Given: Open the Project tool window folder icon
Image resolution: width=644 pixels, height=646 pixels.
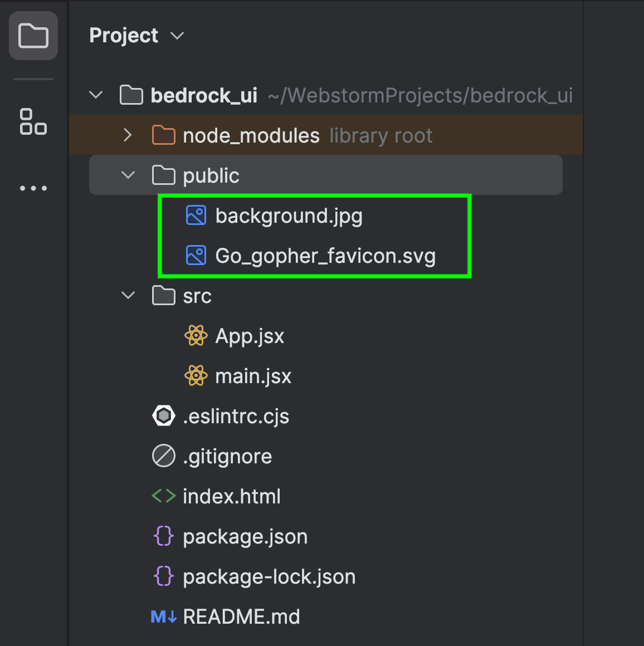Looking at the screenshot, I should click(33, 36).
